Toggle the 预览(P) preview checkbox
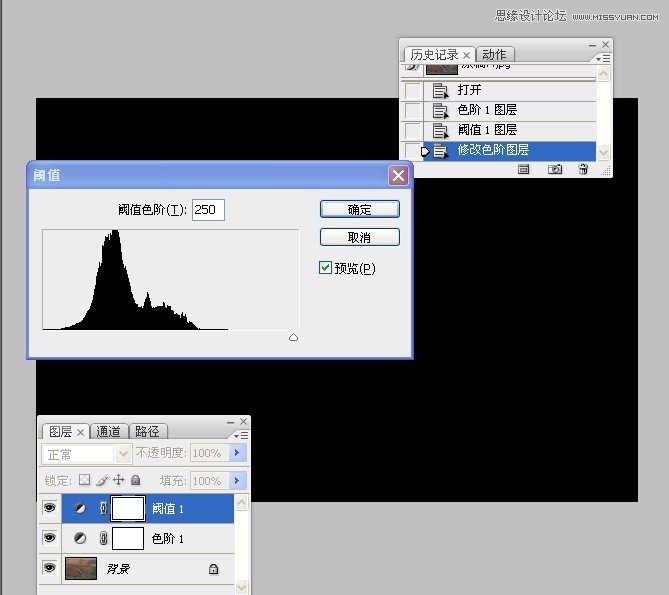 click(x=325, y=267)
